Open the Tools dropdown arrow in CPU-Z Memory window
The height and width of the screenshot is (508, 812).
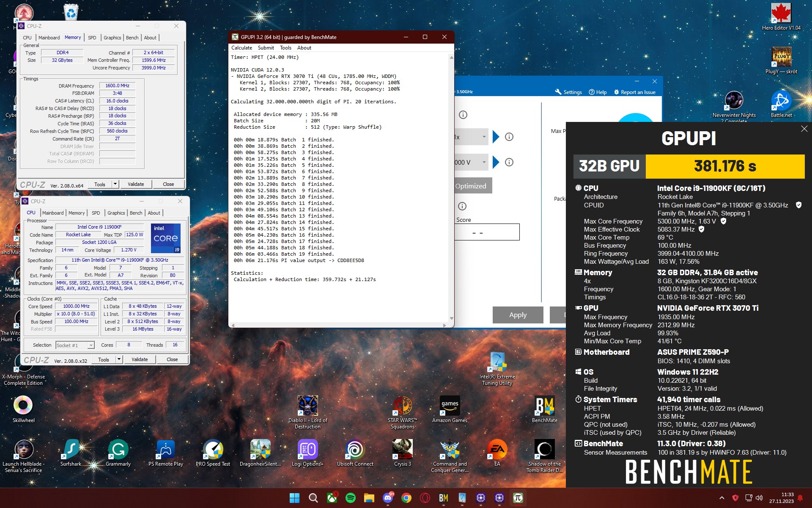115,184
